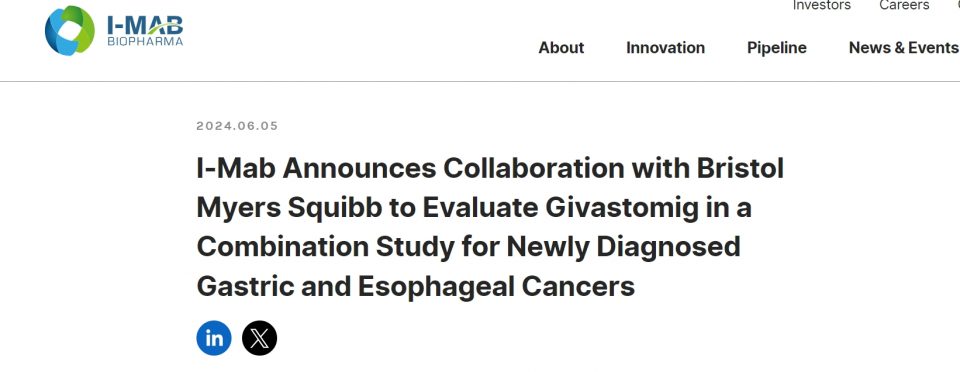
Task: Click the partially visible link after Careers
Action: (957, 5)
